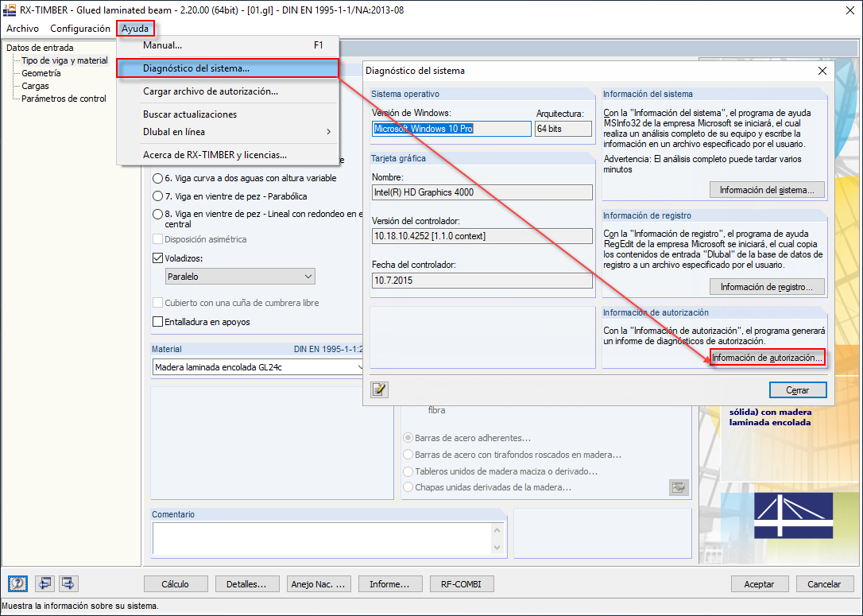Open Acerca de RX-TIMBER y licencias...
Image resolution: width=863 pixels, height=616 pixels.
pyautogui.click(x=228, y=155)
